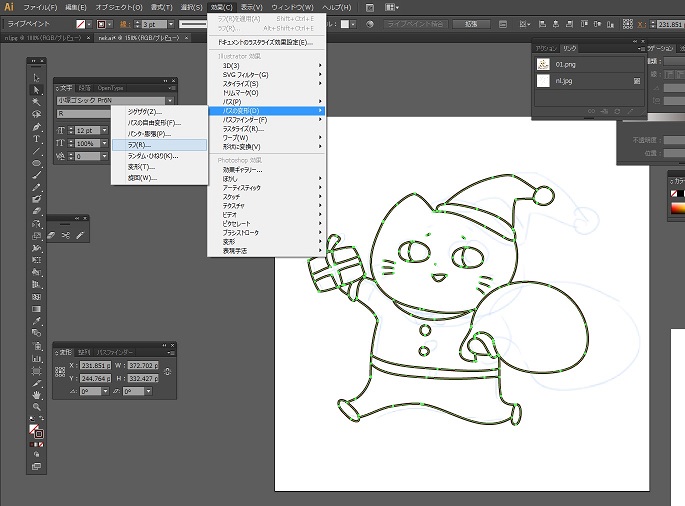Image resolution: width=685 pixels, height=506 pixels.
Task: Click the white fill swatch in control bar
Action: (345, 24)
